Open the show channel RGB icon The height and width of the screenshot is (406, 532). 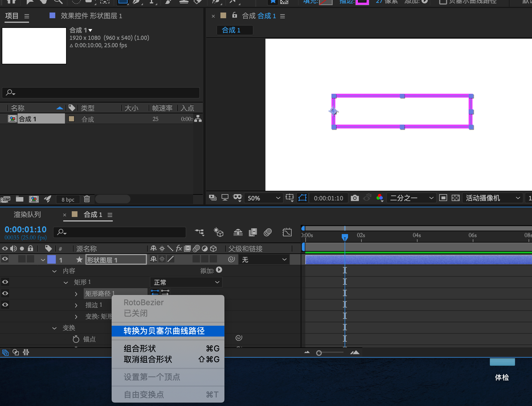coord(380,198)
